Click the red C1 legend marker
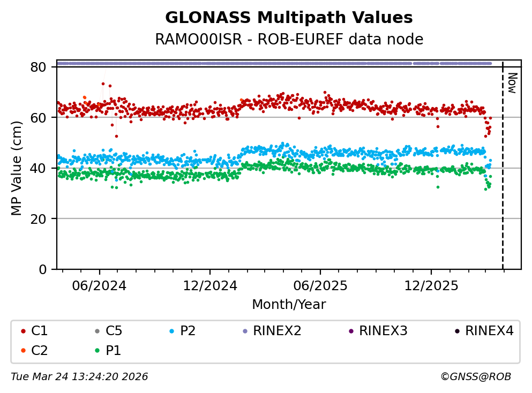Viewport: 532px width, 393px height. click(23, 331)
